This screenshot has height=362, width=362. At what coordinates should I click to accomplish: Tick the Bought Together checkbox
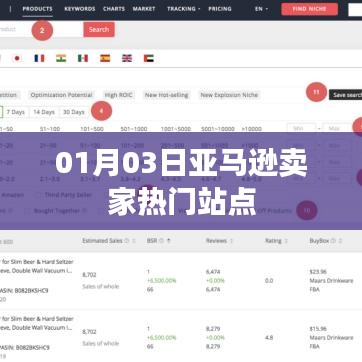[27, 211]
